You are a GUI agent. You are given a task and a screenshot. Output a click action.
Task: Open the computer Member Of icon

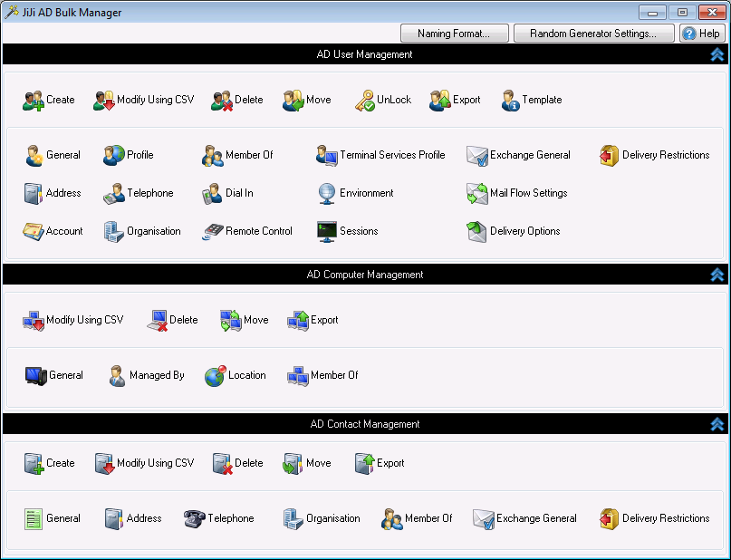coord(298,376)
